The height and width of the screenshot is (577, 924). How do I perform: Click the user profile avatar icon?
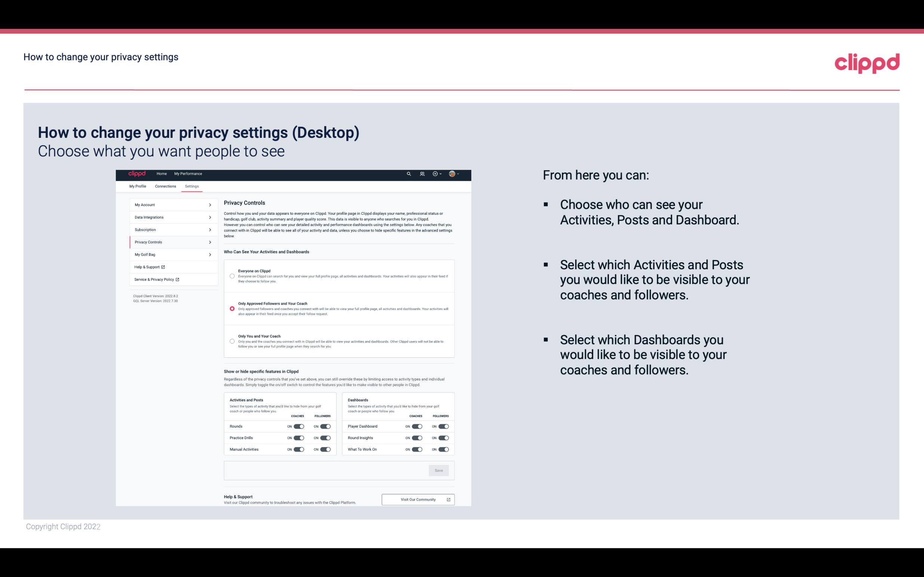(452, 174)
